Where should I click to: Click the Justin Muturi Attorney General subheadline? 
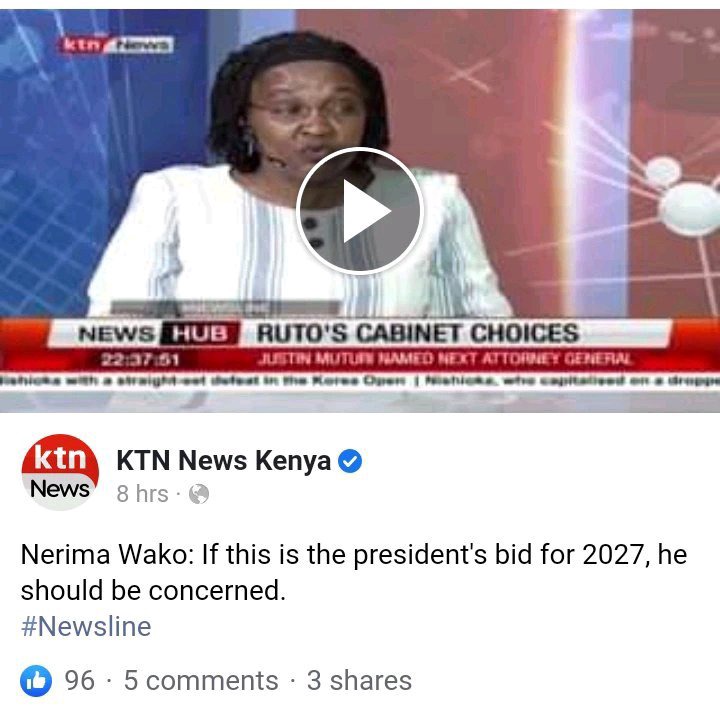click(444, 359)
